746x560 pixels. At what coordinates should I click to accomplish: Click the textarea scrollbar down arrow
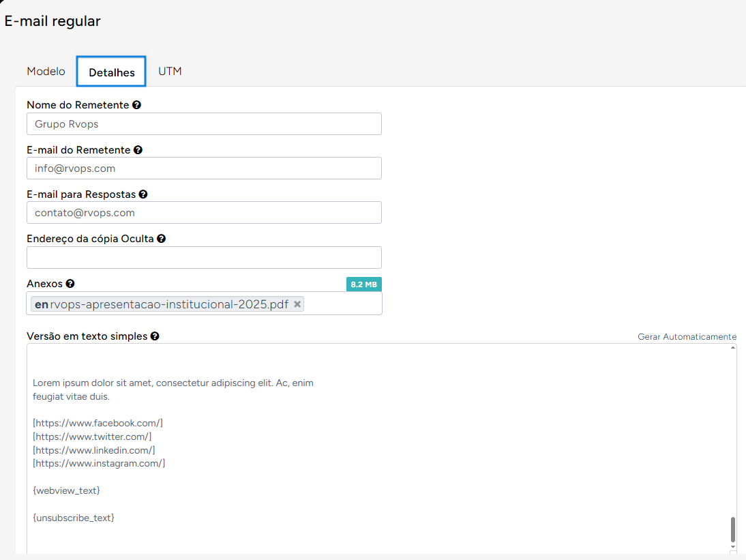point(733,547)
